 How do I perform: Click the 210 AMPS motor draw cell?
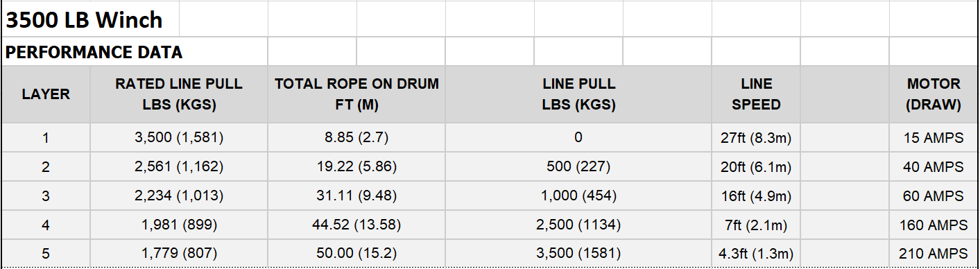click(x=934, y=253)
